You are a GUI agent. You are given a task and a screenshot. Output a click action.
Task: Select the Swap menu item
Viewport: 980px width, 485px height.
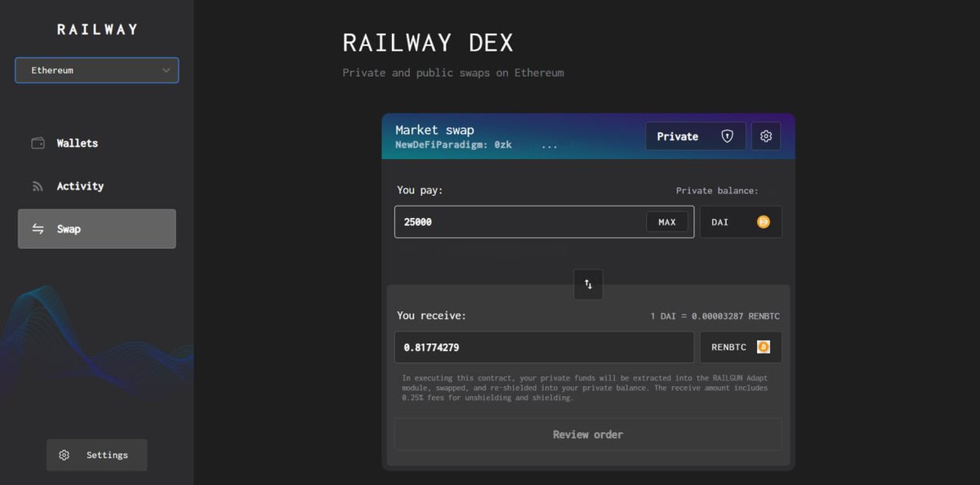96,229
